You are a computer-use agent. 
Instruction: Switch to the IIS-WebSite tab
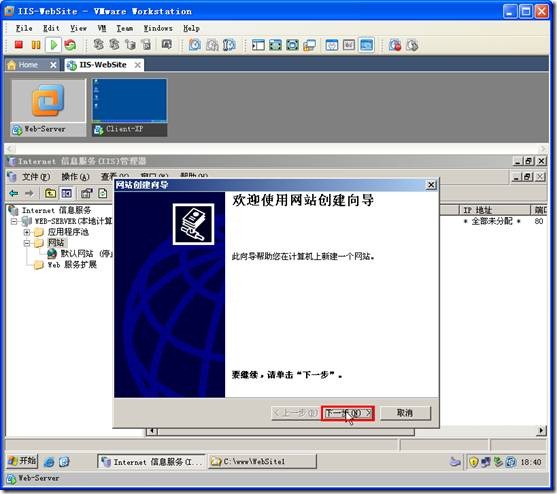pyautogui.click(x=103, y=65)
